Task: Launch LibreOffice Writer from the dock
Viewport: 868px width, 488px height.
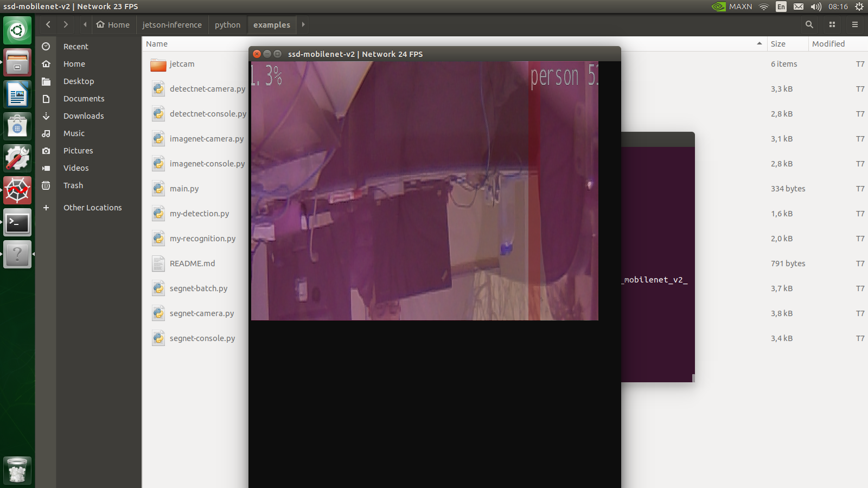Action: click(x=17, y=94)
